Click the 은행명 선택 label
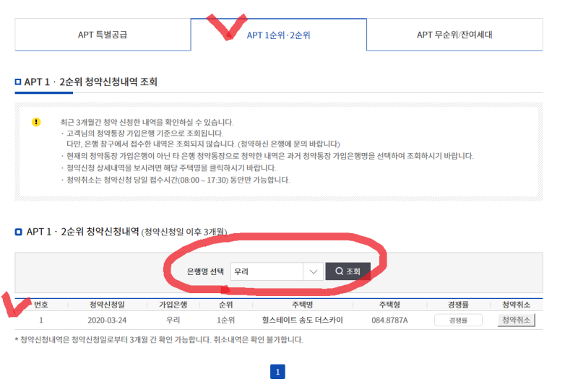578x392 pixels. tap(205, 271)
